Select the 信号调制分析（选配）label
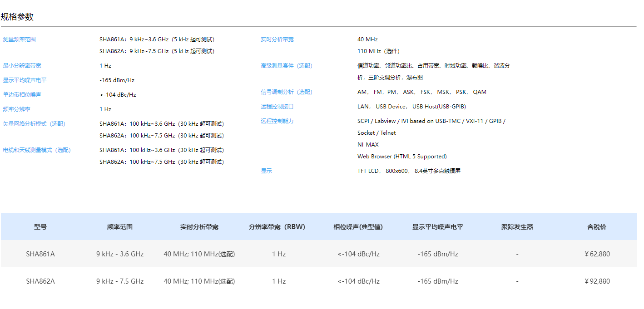The image size is (644, 309). 287,92
